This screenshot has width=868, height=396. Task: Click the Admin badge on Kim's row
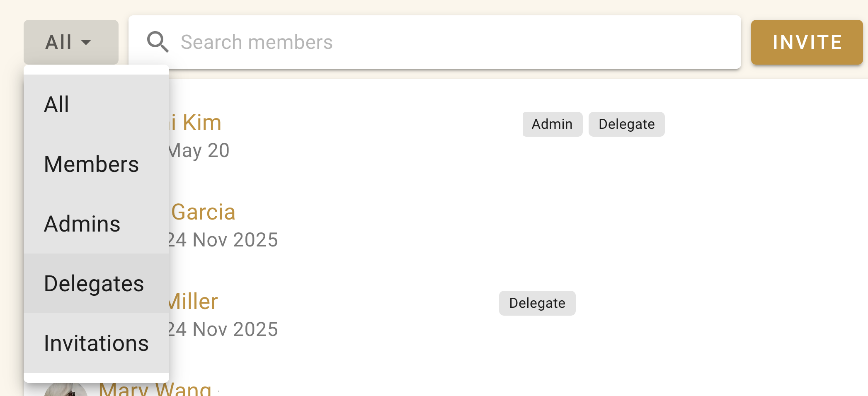pyautogui.click(x=552, y=124)
